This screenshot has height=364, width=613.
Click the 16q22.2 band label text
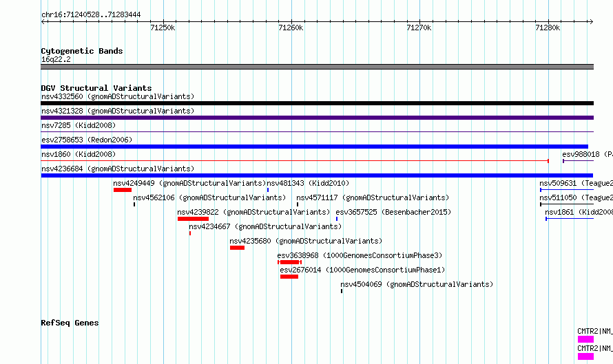(56, 59)
